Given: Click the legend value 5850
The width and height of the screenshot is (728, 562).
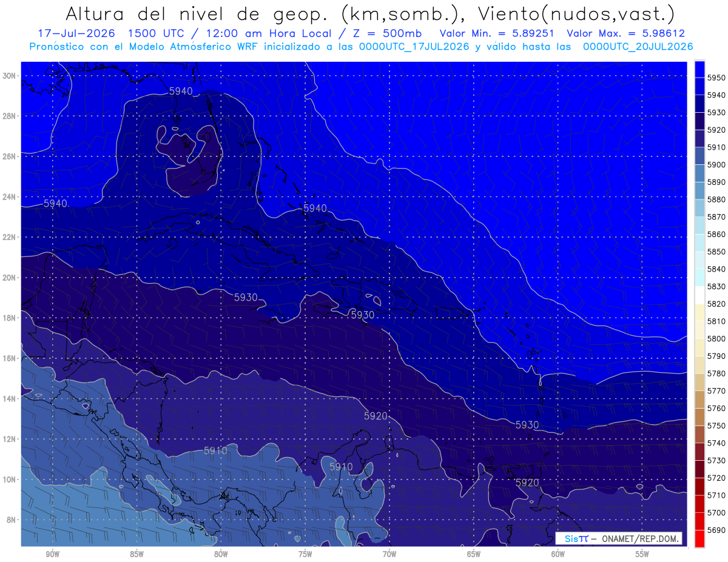Looking at the screenshot, I should pyautogui.click(x=716, y=252).
